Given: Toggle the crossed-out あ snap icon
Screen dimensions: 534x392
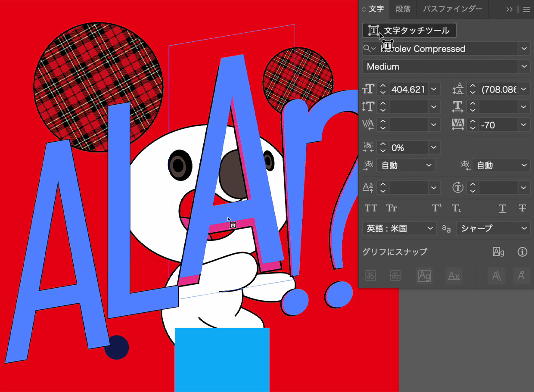Looking at the screenshot, I should pyautogui.click(x=395, y=276).
